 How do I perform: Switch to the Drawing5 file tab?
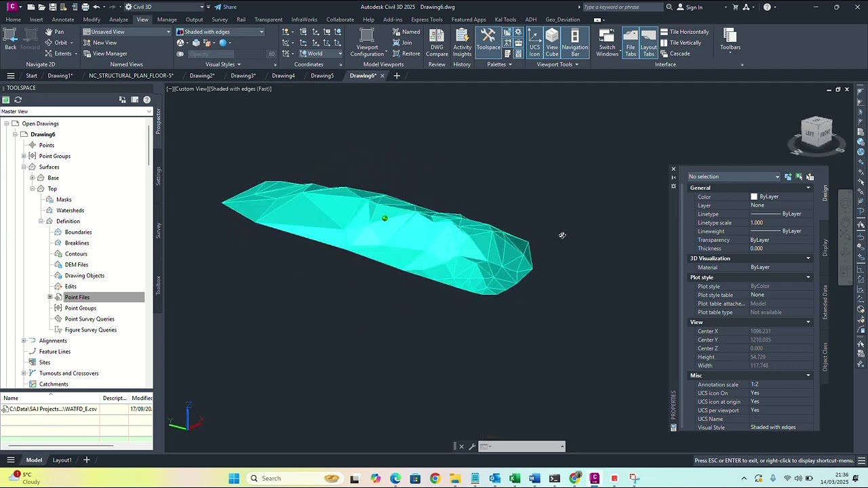[322, 76]
